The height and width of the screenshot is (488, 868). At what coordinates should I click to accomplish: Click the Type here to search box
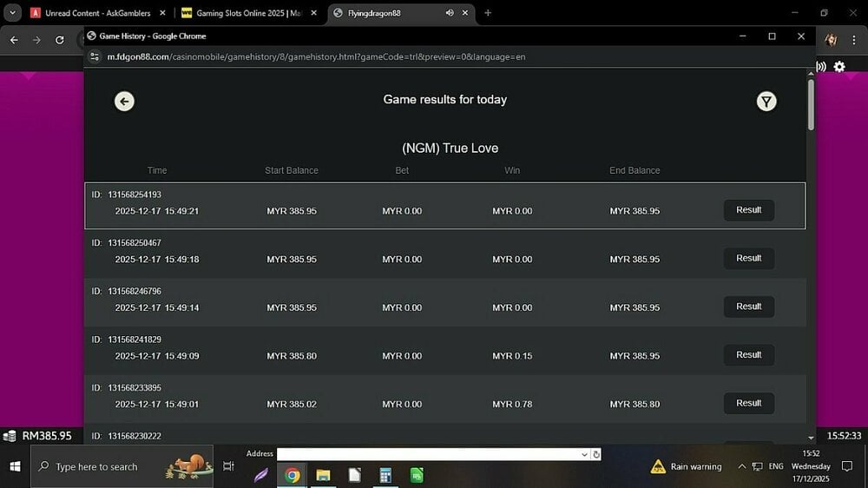(122, 466)
